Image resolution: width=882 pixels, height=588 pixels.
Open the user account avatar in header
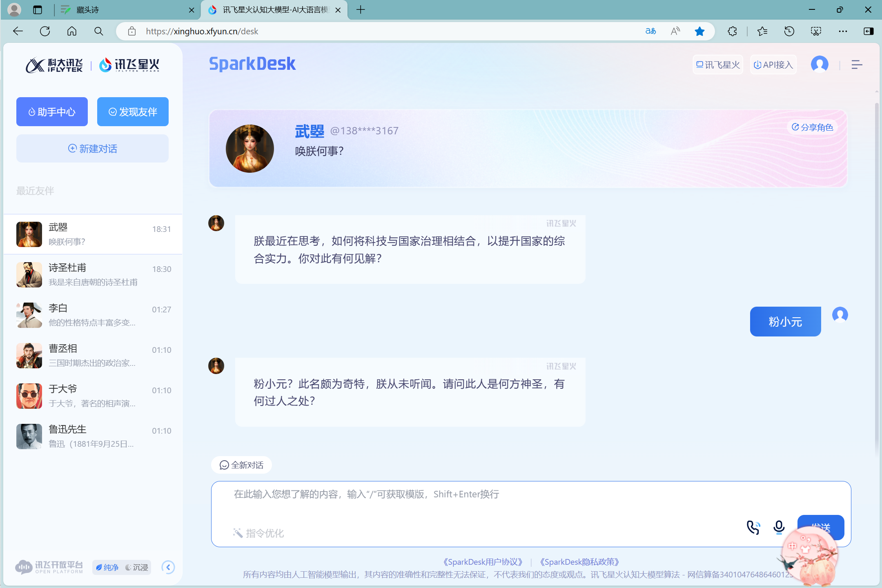(820, 64)
